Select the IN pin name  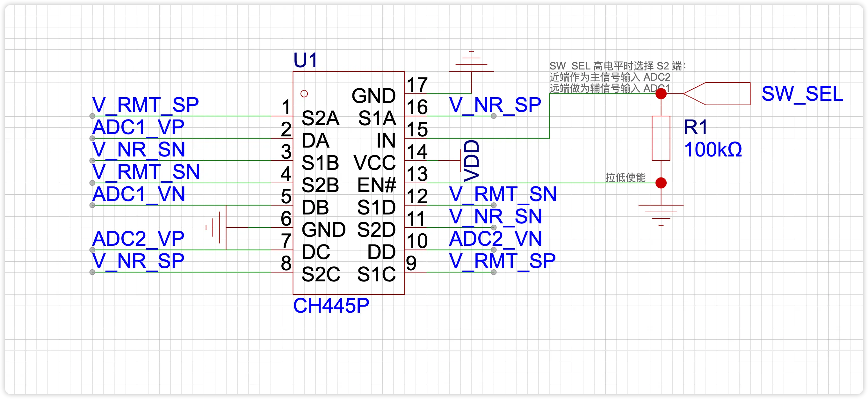[x=386, y=141]
